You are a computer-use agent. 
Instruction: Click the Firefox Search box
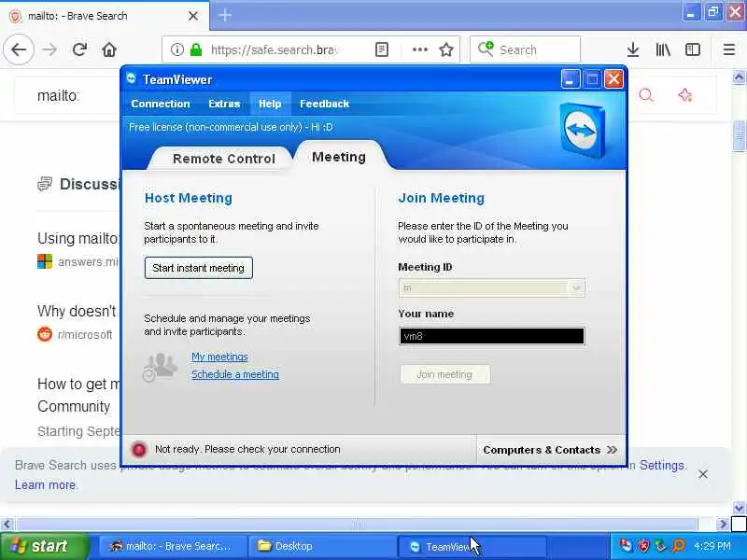(x=525, y=49)
